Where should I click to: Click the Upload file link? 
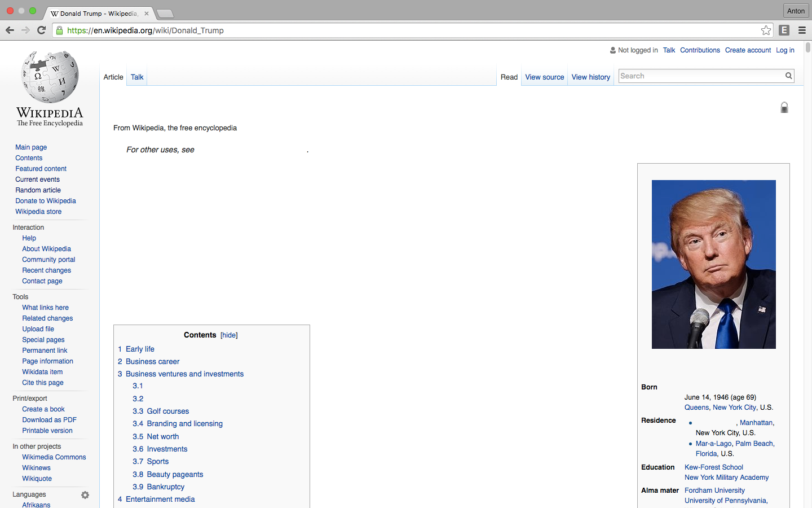pos(38,329)
